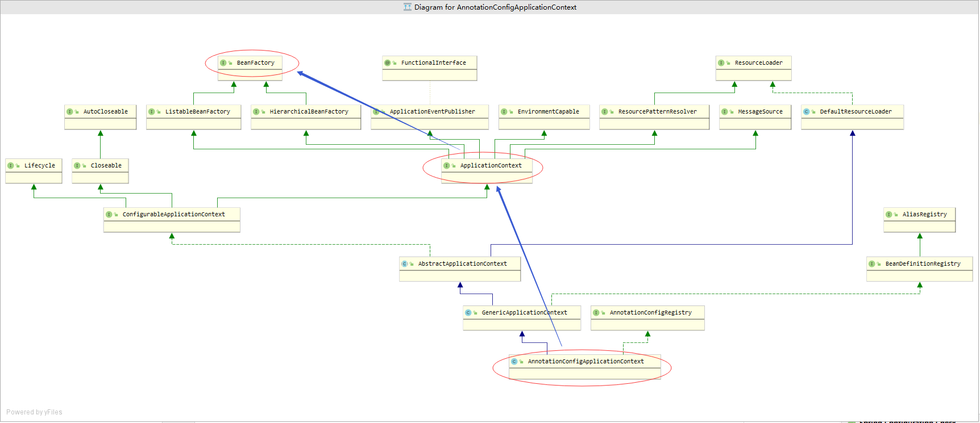The height and width of the screenshot is (423, 980).
Task: Select the Lifecycle node label
Action: 40,166
